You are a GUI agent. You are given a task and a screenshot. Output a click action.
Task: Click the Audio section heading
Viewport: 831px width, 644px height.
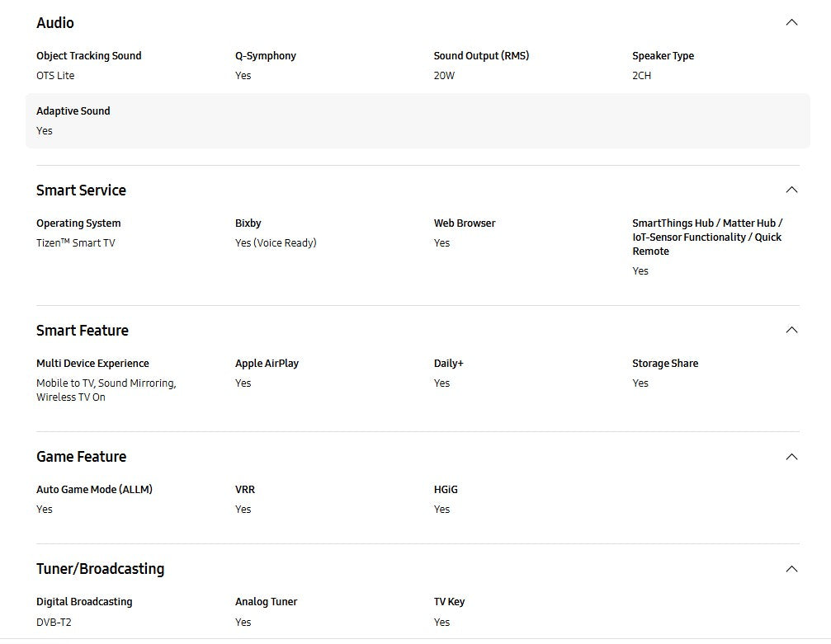pos(55,23)
